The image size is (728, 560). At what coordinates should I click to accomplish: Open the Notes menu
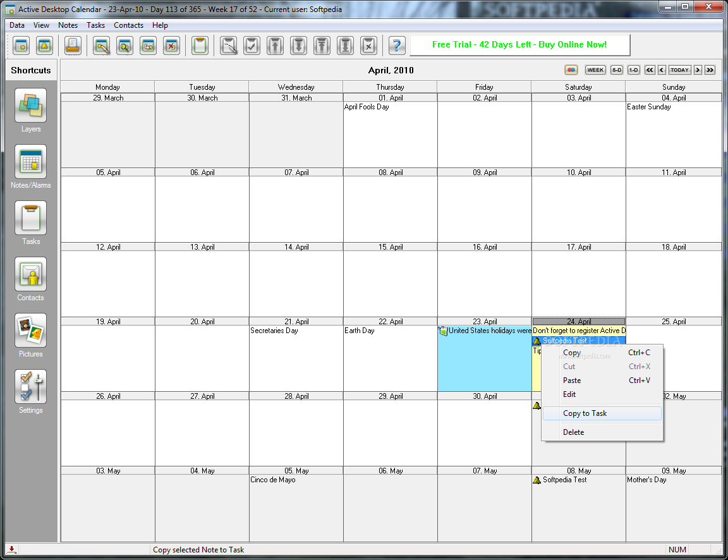tap(68, 25)
